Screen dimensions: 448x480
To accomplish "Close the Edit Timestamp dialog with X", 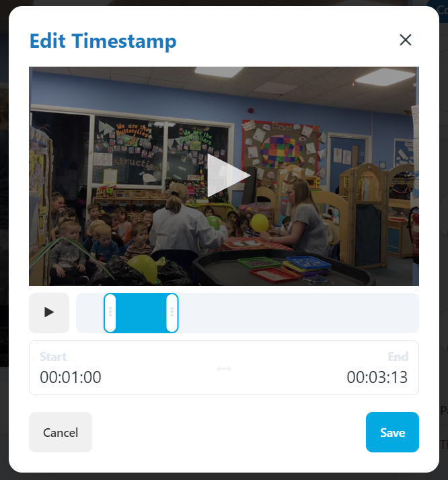I will (x=405, y=40).
